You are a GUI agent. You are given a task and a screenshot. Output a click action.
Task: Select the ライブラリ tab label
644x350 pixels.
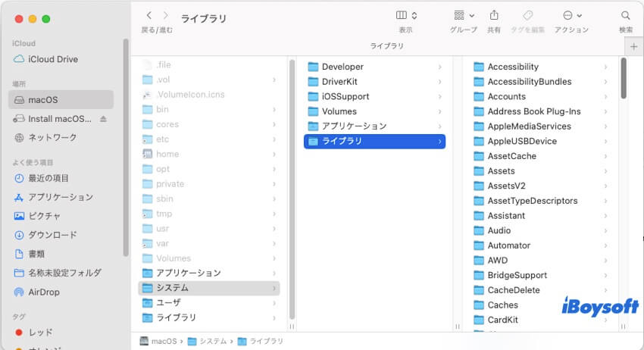386,46
